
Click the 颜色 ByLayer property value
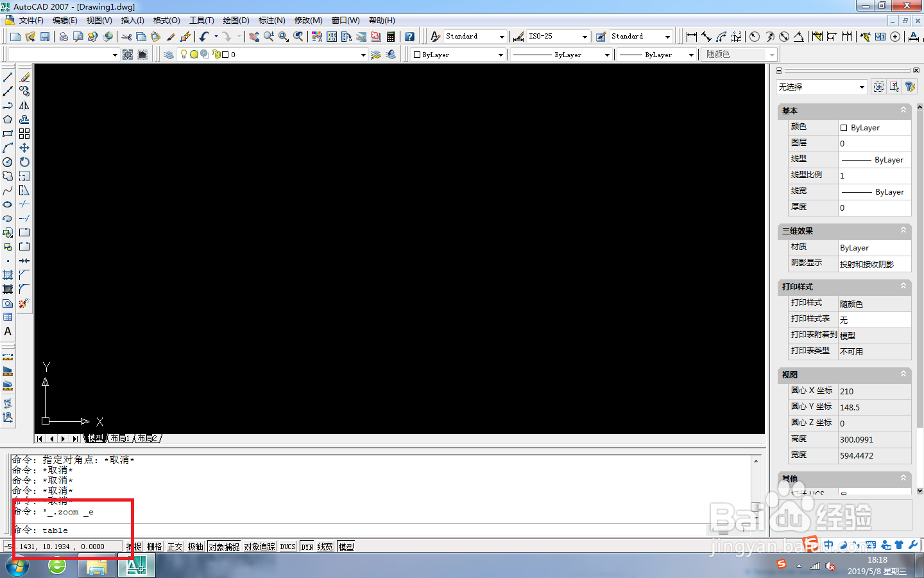(x=875, y=128)
